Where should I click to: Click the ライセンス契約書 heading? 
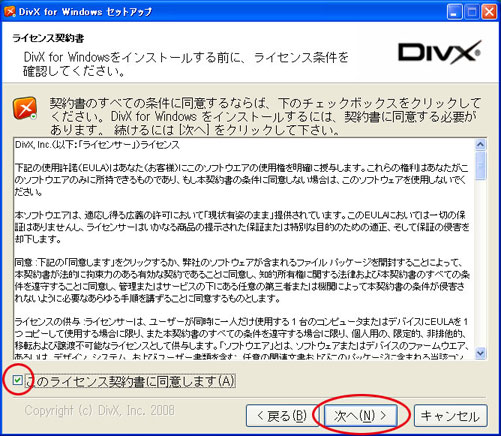tap(48, 38)
